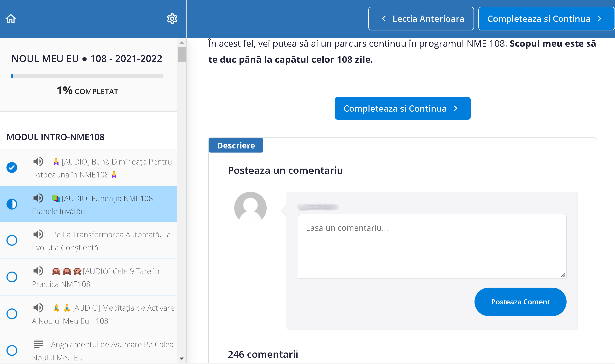Mark Cele 9 Tare lesson circle
The width and height of the screenshot is (615, 364).
click(12, 277)
